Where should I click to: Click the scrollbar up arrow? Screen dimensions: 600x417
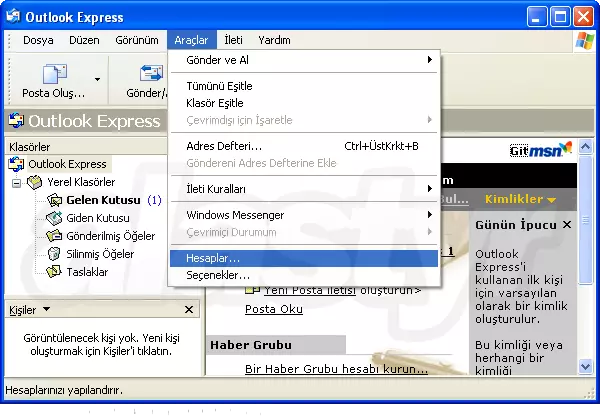pos(585,147)
